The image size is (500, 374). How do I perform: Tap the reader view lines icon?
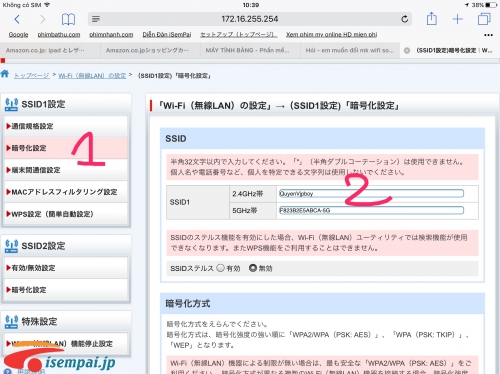pos(96,19)
